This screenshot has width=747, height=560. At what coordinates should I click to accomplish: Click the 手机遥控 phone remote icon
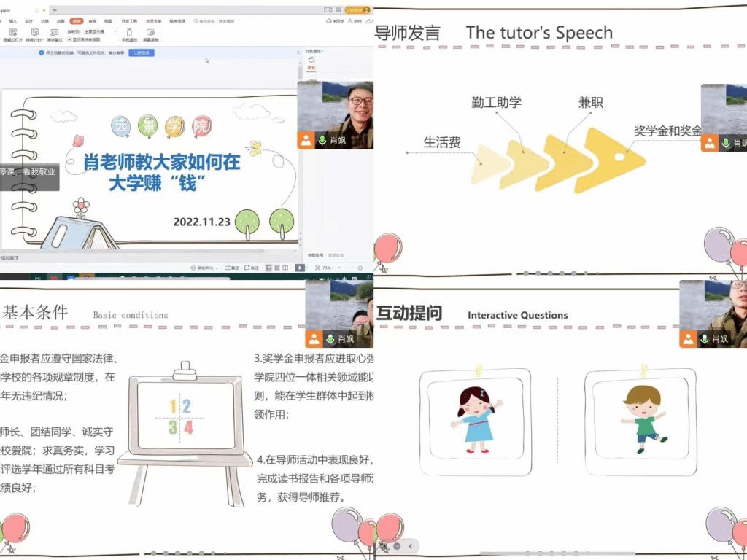(x=130, y=33)
